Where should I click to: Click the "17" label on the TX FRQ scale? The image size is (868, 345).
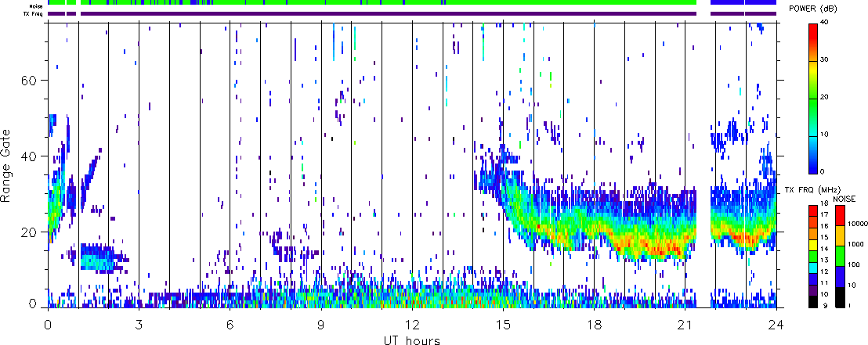[x=824, y=214]
